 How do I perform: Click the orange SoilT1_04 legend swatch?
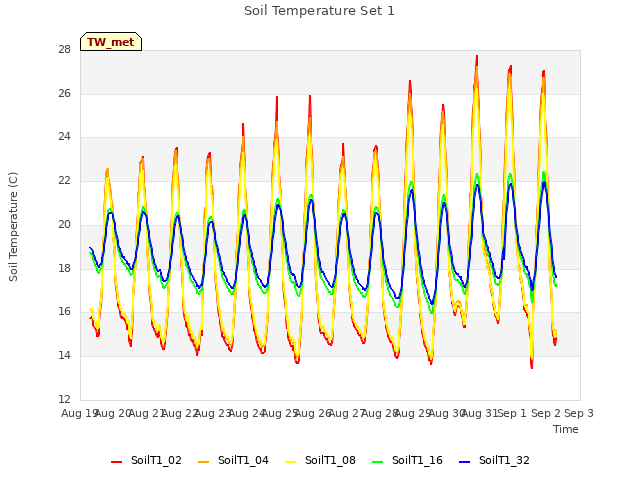tap(203, 462)
